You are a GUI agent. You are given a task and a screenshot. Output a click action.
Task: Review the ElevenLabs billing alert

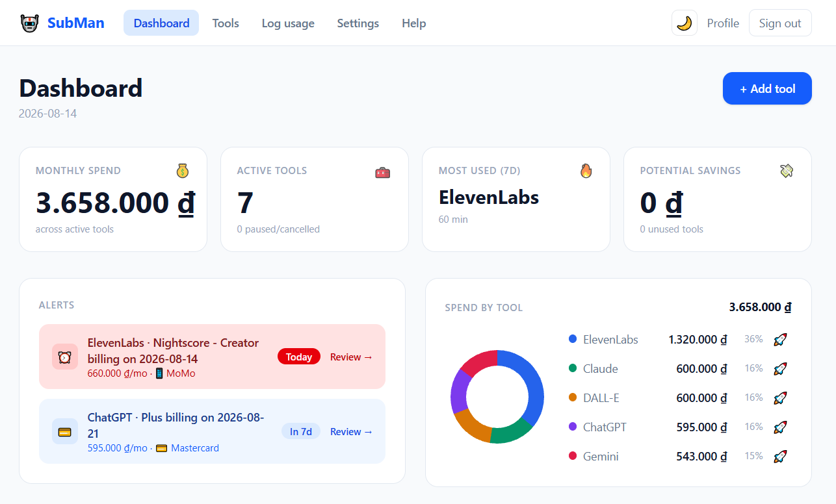coord(352,357)
